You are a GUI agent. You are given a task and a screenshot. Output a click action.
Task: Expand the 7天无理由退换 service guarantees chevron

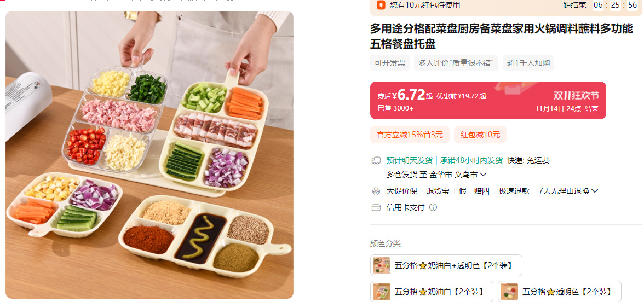click(594, 191)
